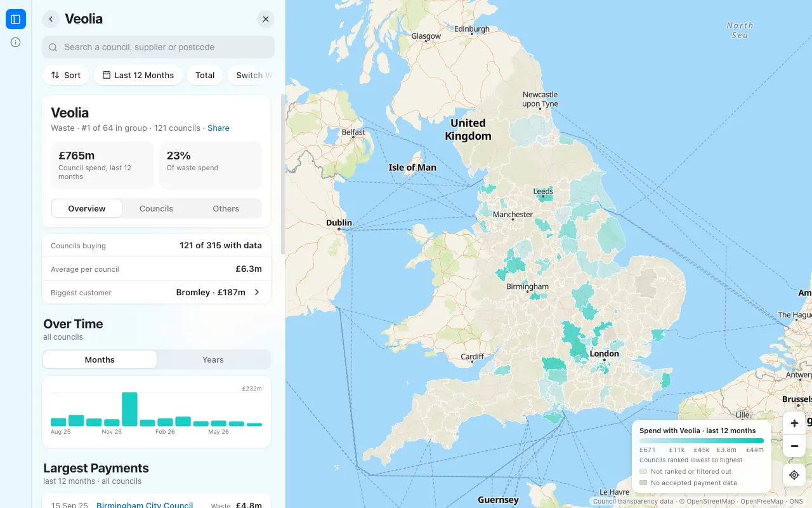Click the Share link under Veolia
The image size is (812, 508).
[x=218, y=128]
